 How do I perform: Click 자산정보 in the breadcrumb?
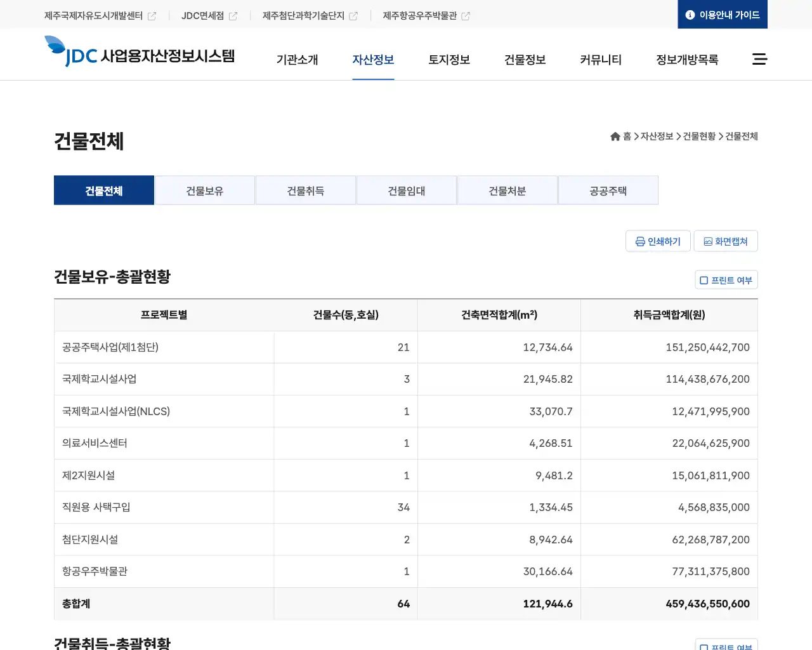point(657,136)
